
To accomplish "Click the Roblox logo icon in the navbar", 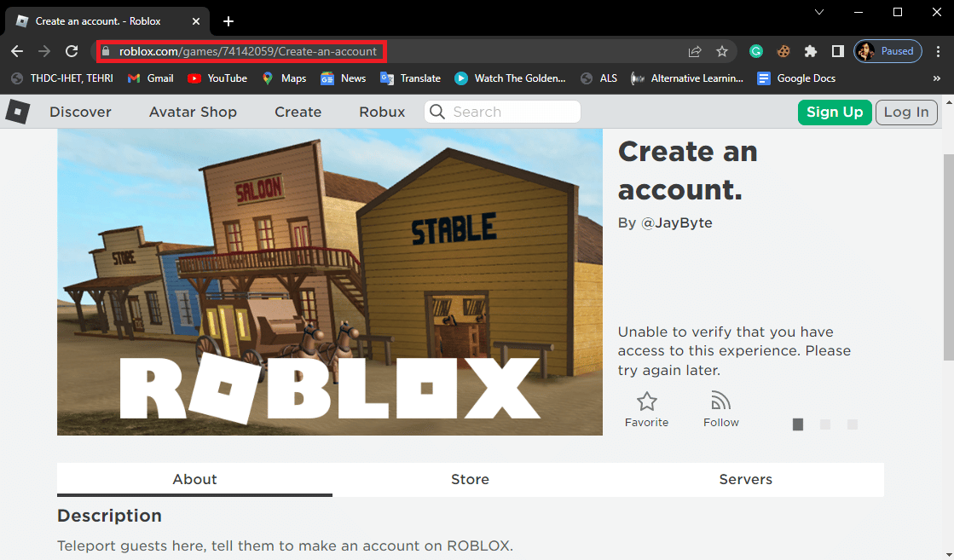I will (x=17, y=112).
